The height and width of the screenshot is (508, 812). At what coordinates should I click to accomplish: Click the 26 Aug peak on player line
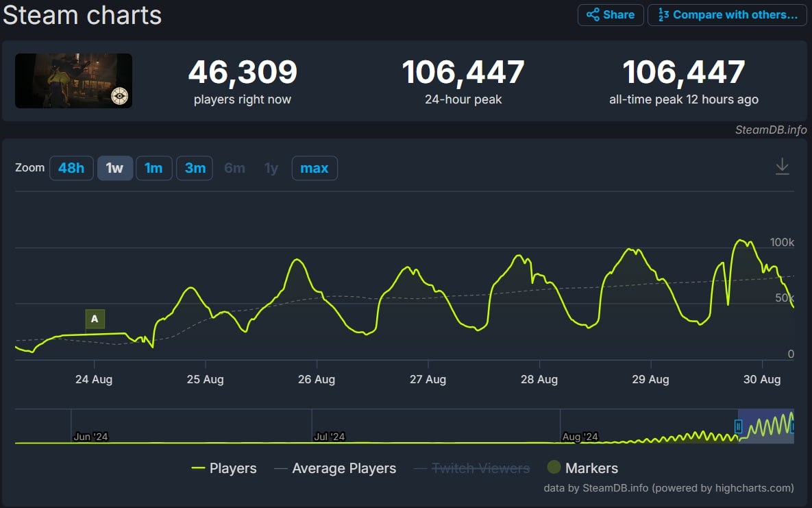tap(297, 260)
